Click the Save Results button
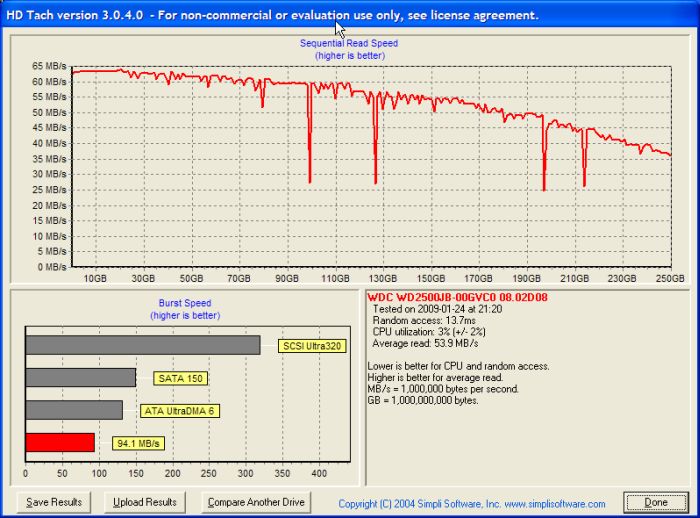 55,502
